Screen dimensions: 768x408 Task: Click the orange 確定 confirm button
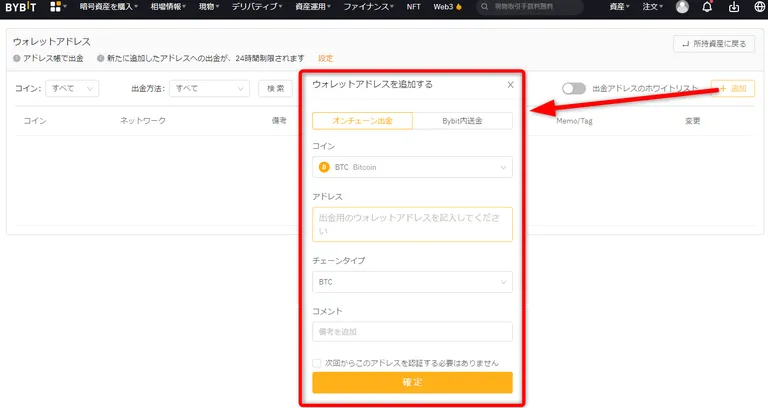coord(412,383)
